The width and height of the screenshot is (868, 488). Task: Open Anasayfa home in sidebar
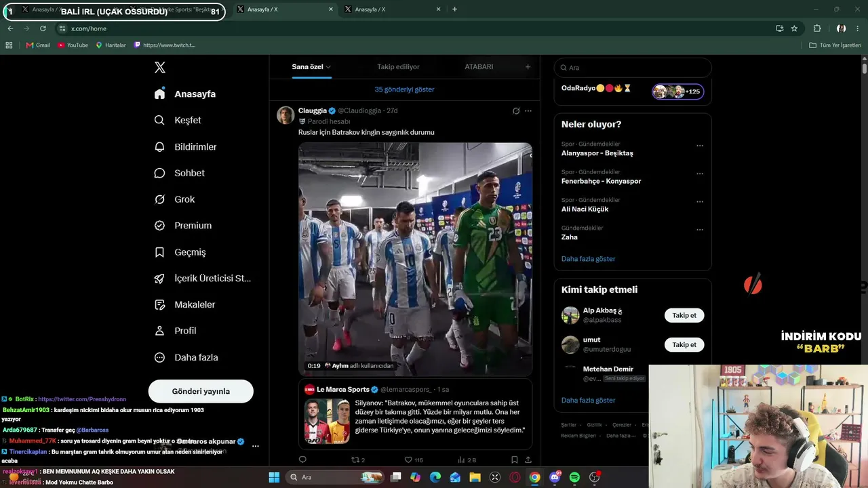[x=185, y=94]
